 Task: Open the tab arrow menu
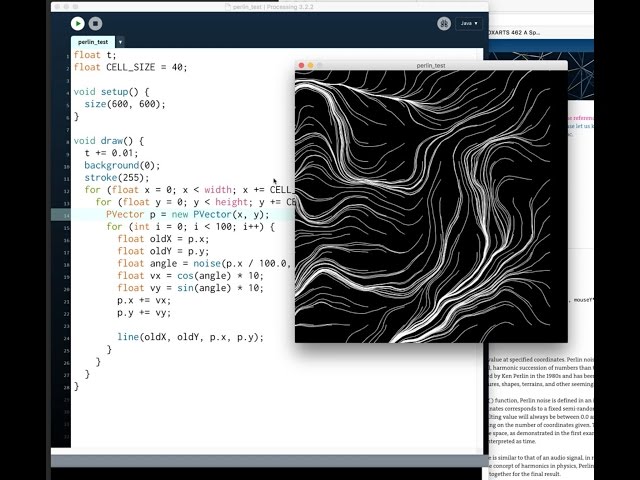pos(120,42)
